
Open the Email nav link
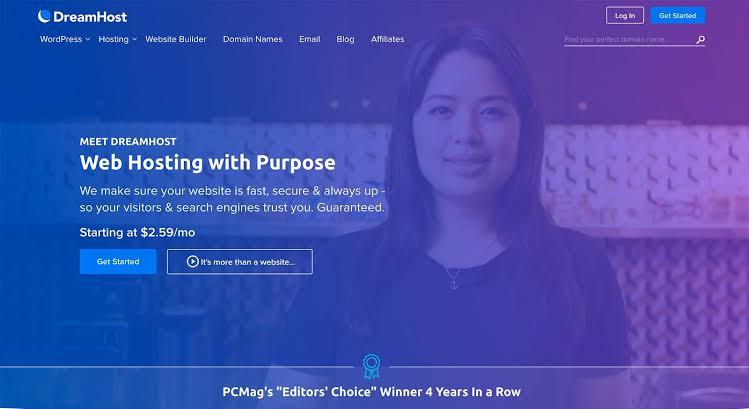tap(310, 39)
